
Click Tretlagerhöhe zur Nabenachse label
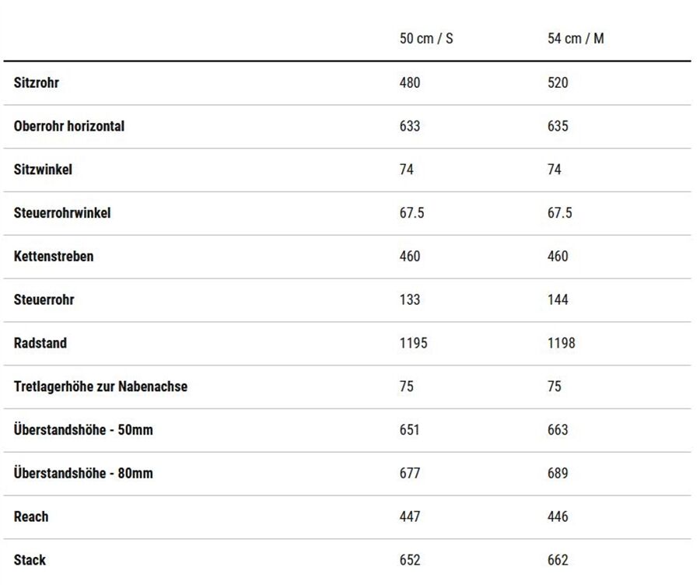pos(100,387)
